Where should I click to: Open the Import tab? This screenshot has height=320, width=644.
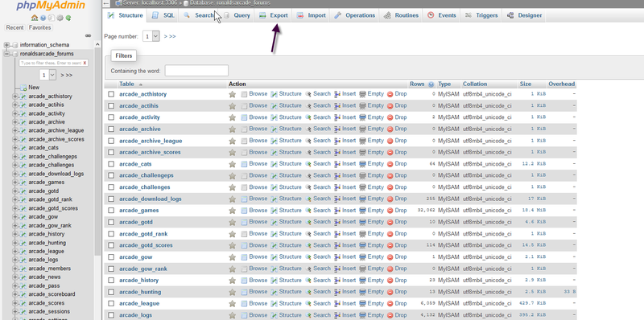[x=312, y=15]
